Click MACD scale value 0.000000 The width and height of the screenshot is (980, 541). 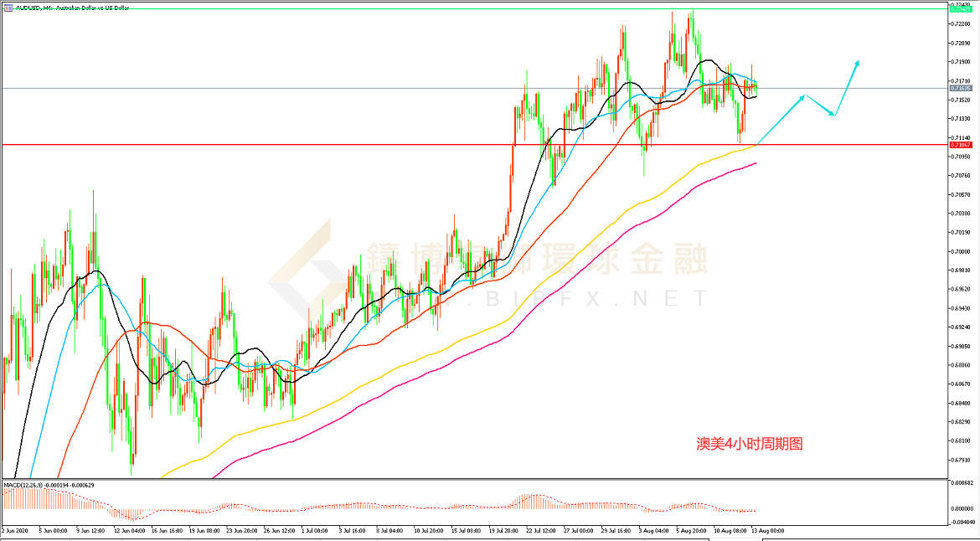coord(962,508)
